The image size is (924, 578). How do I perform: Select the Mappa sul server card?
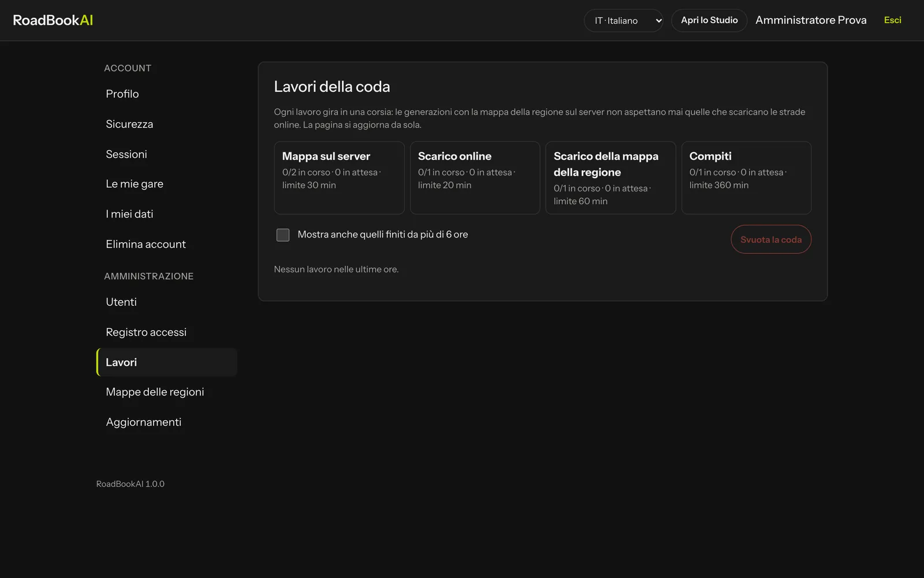click(339, 178)
